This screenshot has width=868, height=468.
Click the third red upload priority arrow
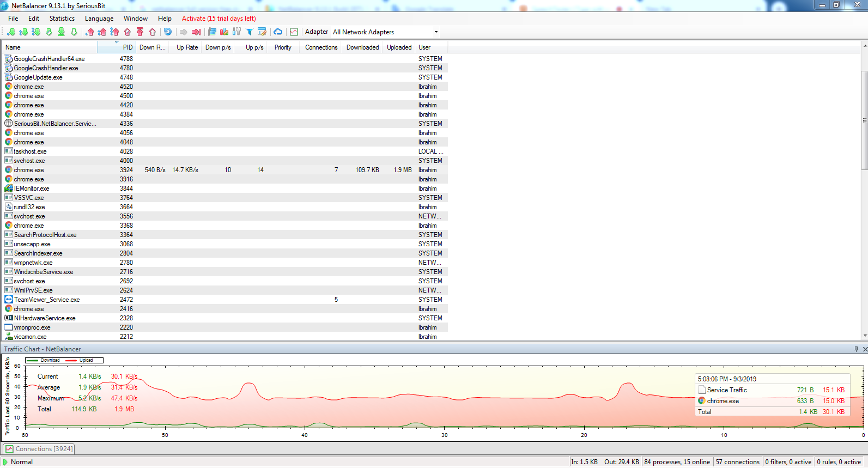coord(114,32)
